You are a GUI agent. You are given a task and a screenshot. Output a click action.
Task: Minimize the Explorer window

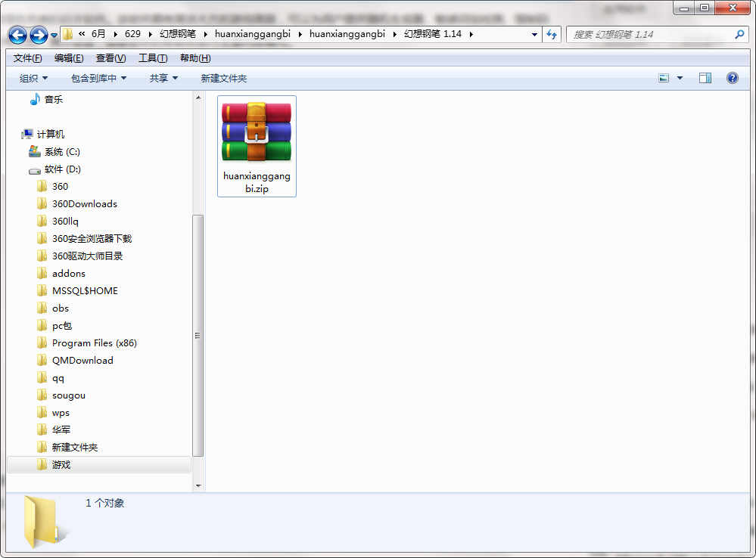pyautogui.click(x=683, y=8)
